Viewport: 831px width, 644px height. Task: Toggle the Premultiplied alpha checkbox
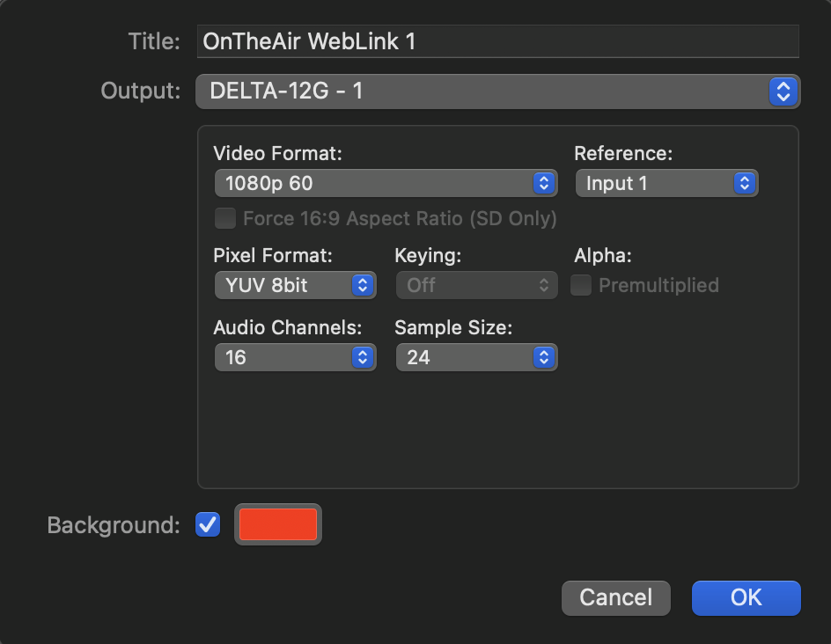[x=581, y=285]
